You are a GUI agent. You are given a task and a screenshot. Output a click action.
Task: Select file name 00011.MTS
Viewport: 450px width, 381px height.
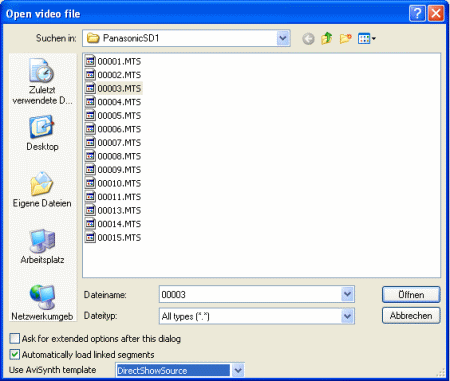(x=119, y=197)
